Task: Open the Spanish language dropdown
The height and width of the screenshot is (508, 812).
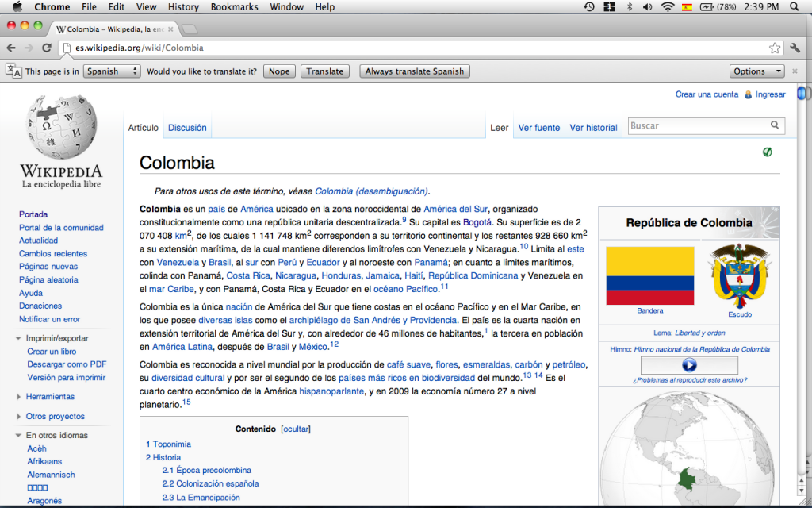Action: point(112,71)
